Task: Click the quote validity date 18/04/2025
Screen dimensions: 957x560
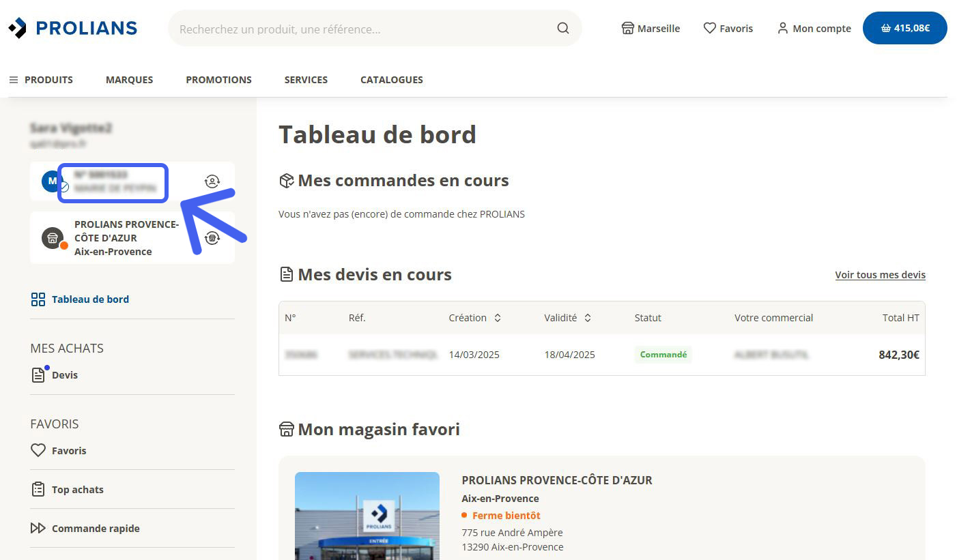Action: [570, 355]
